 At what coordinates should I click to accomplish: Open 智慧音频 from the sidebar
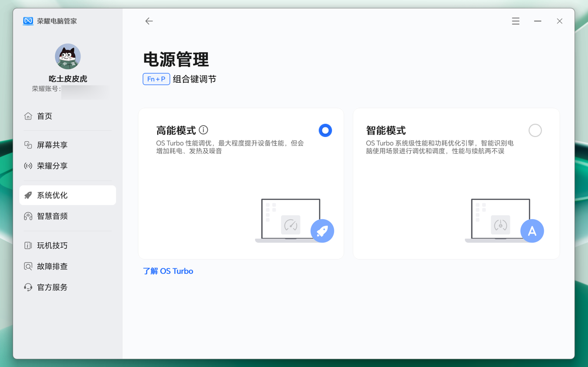click(x=68, y=216)
